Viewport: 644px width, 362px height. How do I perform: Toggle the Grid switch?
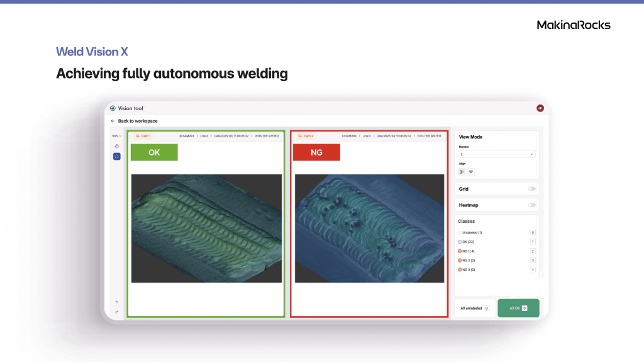[532, 189]
